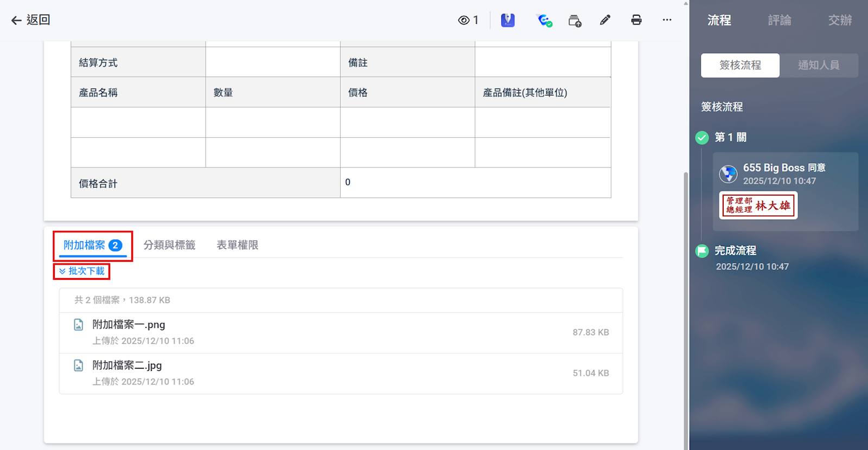Click the 655 Big Boss avatar
Image resolution: width=868 pixels, height=450 pixels.
pos(728,174)
